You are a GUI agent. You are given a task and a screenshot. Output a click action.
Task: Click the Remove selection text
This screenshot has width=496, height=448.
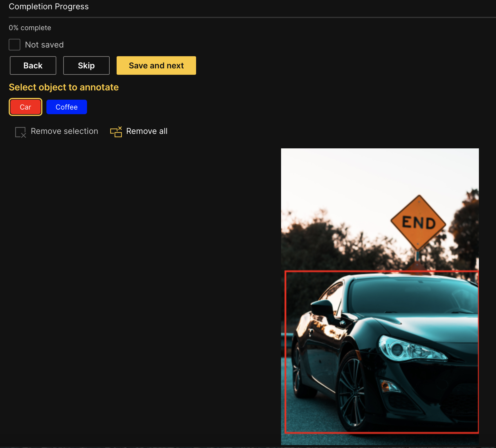tap(64, 131)
